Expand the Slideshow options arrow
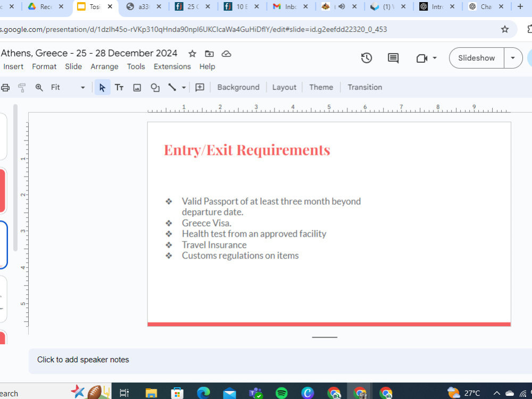Screen dimensions: 532x399 click(x=513, y=58)
